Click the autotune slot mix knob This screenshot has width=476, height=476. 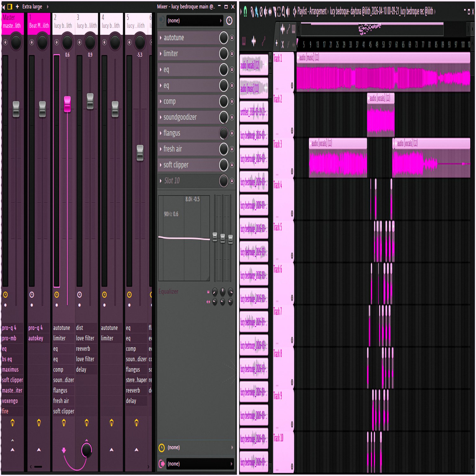click(x=223, y=38)
